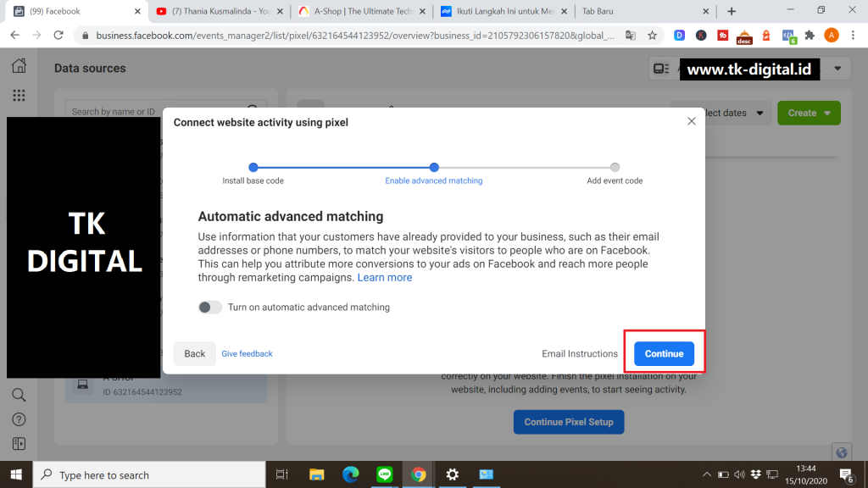Go to Install base code step
This screenshot has width=868, height=488.
(253, 168)
